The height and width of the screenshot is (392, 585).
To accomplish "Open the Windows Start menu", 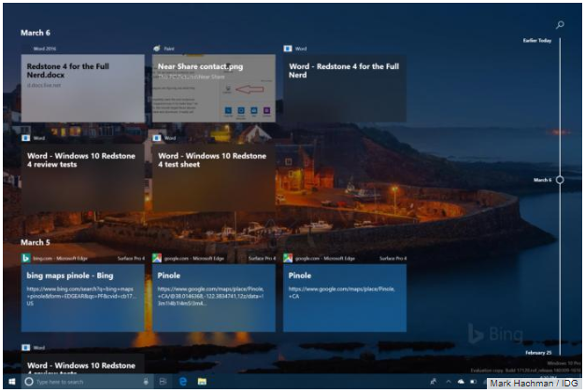I will pos(12,382).
